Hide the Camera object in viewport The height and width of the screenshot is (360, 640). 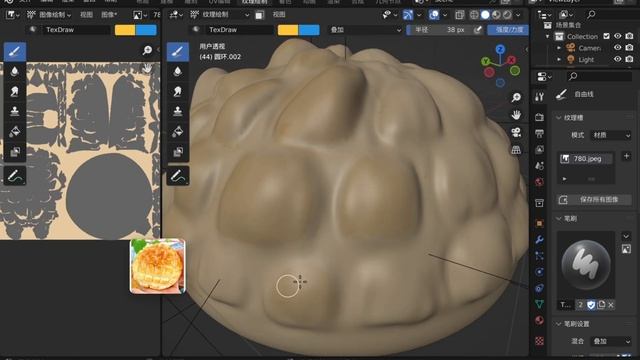(x=618, y=48)
